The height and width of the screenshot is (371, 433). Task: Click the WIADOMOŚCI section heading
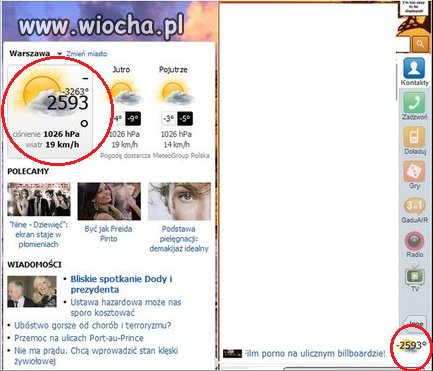(x=34, y=265)
